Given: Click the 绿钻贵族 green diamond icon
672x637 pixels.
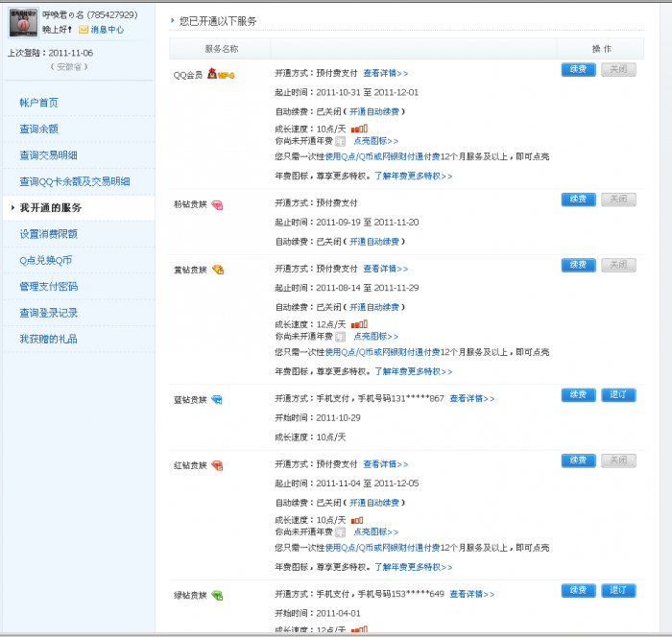Looking at the screenshot, I should pos(217,595).
